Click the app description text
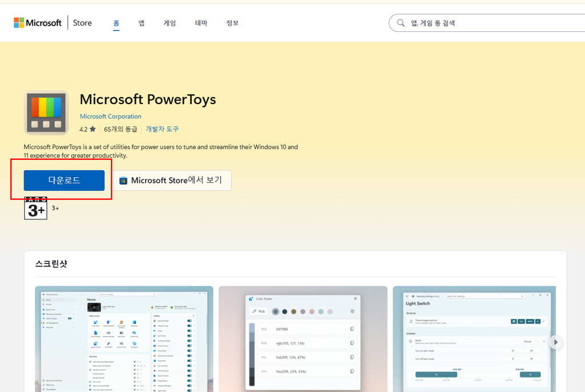585x392 pixels. tap(161, 151)
